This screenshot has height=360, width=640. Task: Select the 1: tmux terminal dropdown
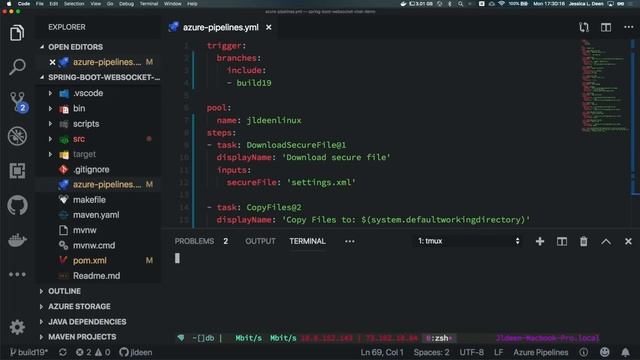(x=468, y=241)
